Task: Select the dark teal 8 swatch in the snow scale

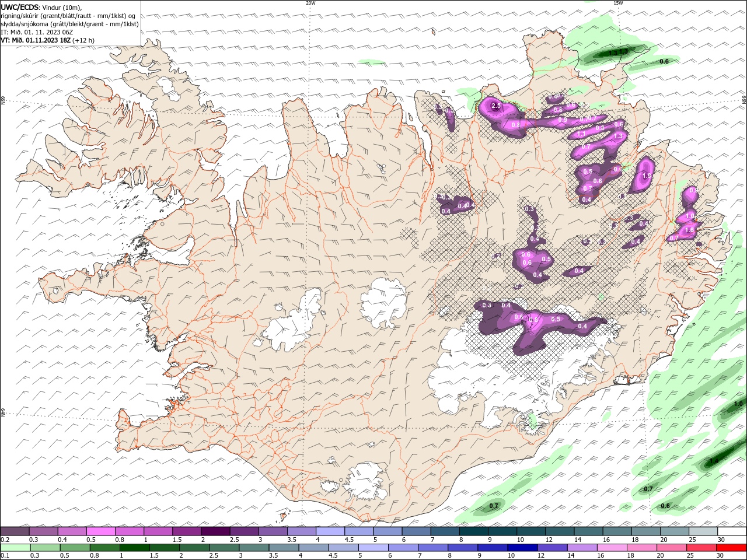Action: pyautogui.click(x=474, y=531)
